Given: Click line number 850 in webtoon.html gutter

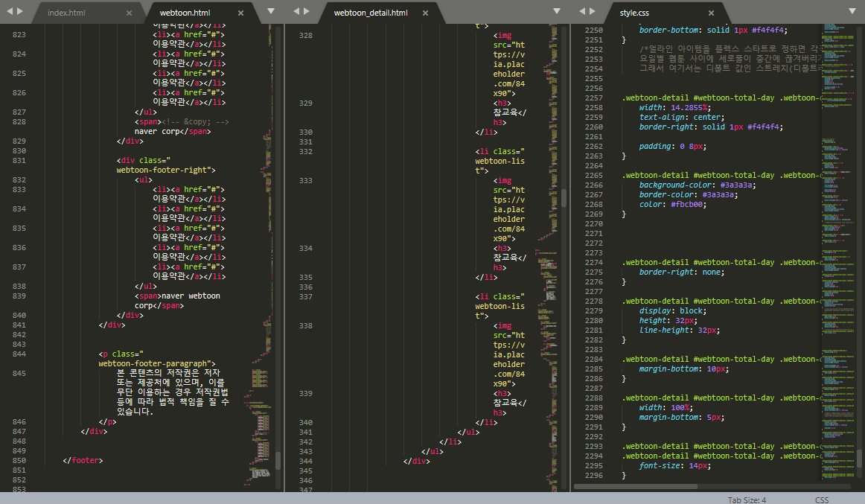Looking at the screenshot, I should (19, 460).
